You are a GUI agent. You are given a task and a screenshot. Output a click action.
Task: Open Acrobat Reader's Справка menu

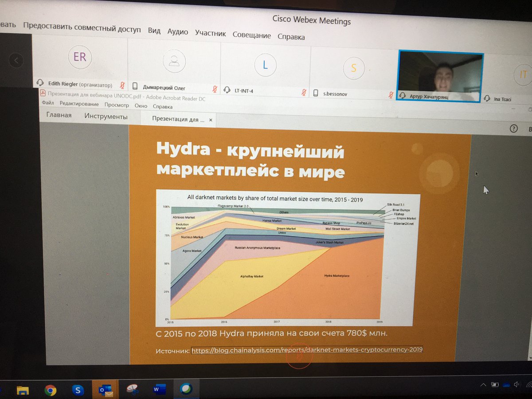click(163, 107)
